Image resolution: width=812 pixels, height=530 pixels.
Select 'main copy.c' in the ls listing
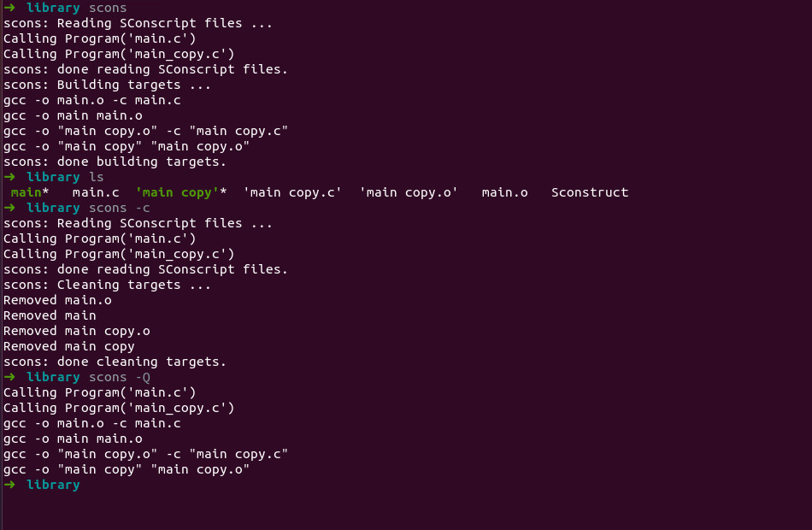click(x=292, y=192)
